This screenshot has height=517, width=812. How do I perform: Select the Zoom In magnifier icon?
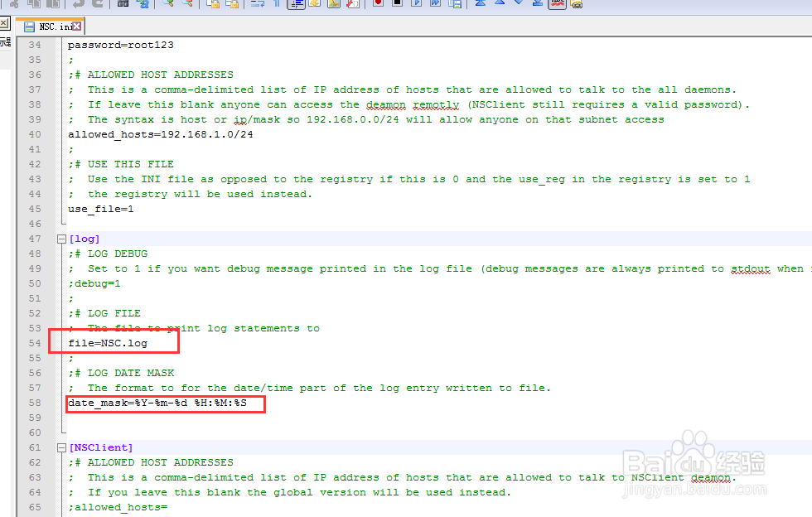[167, 5]
